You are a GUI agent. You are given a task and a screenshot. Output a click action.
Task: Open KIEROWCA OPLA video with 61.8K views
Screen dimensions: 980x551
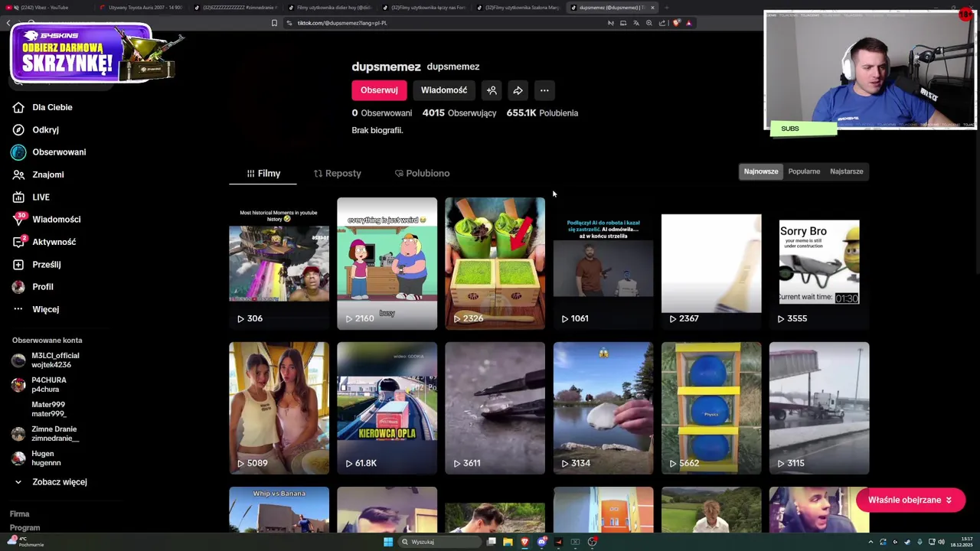click(387, 409)
